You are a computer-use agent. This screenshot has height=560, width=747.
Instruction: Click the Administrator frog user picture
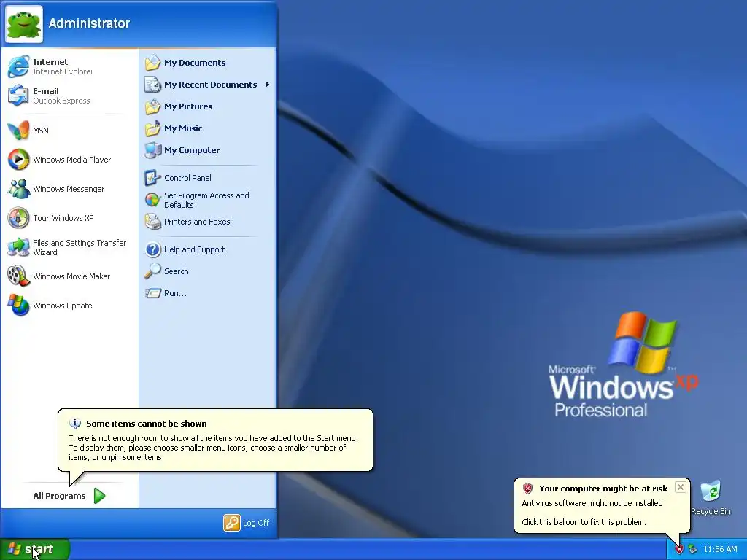click(x=24, y=24)
